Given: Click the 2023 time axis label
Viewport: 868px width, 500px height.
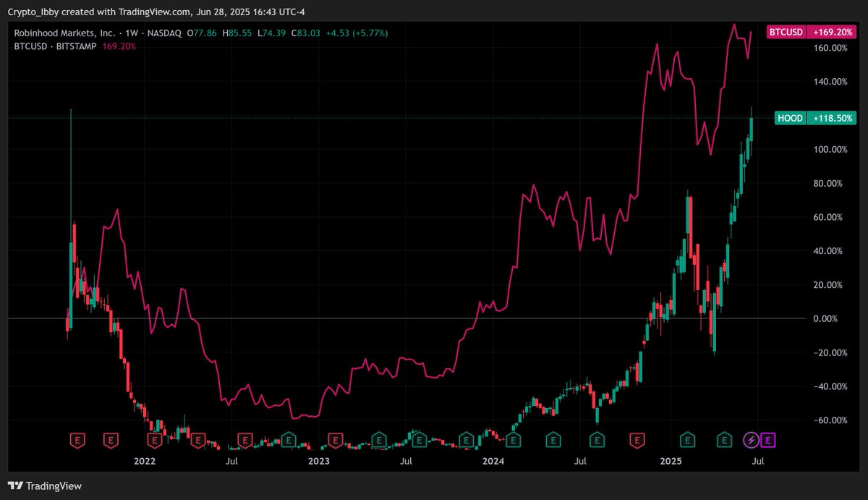Looking at the screenshot, I should (x=319, y=460).
